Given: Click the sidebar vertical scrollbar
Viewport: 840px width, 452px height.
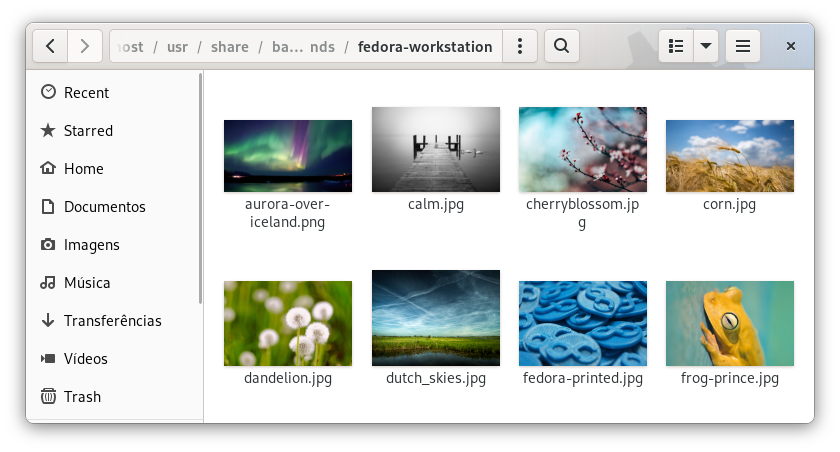Looking at the screenshot, I should tap(200, 189).
